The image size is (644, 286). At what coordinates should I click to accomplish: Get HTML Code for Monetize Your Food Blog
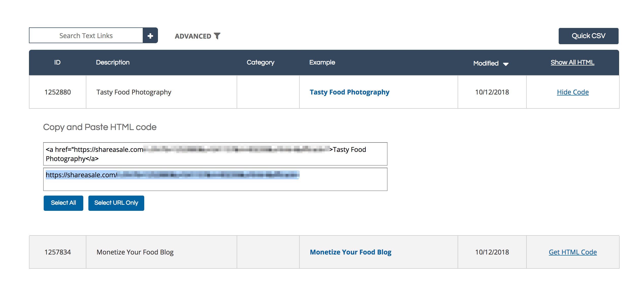click(573, 252)
